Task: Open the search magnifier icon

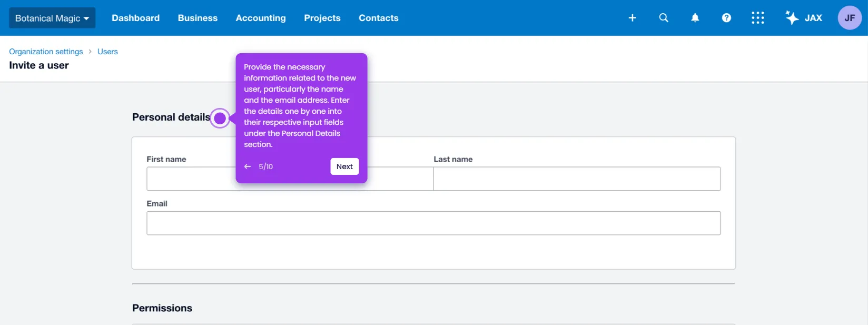Action: click(664, 18)
